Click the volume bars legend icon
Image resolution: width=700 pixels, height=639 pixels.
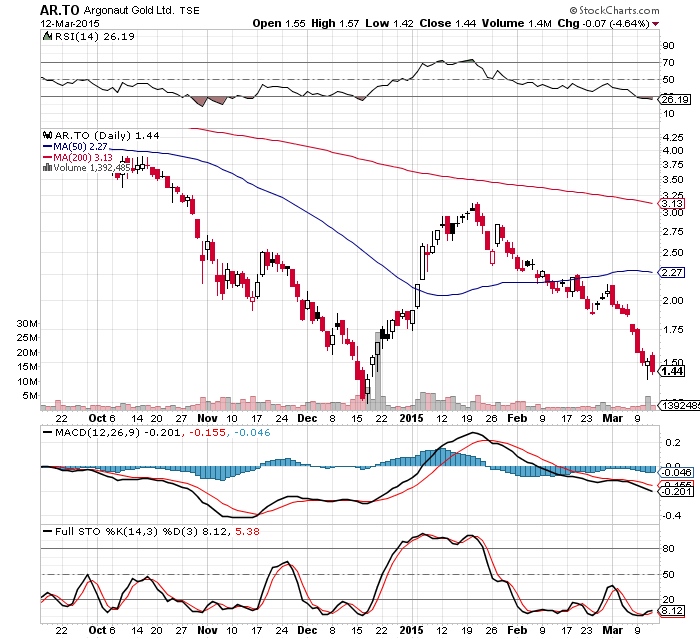[x=47, y=168]
